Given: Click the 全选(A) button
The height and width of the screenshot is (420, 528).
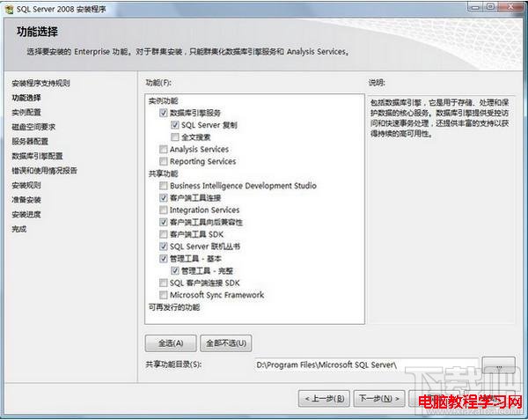Looking at the screenshot, I should pos(171,343).
